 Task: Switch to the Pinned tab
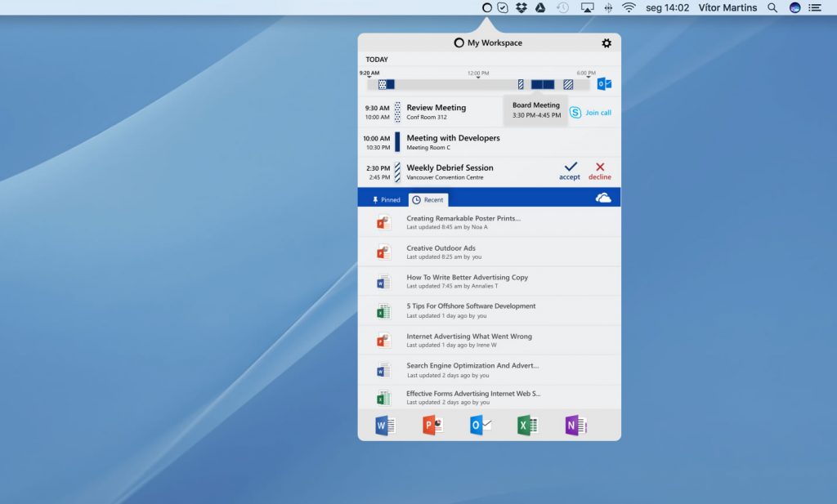pos(386,200)
